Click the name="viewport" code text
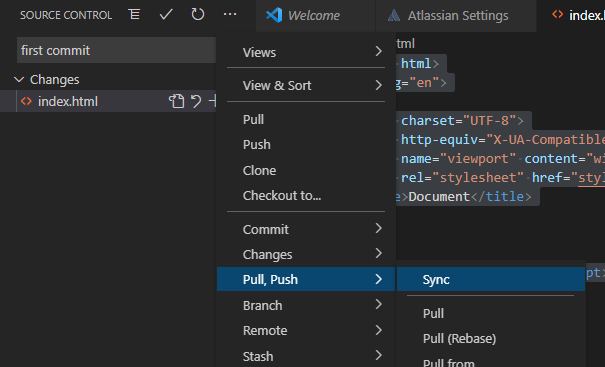The width and height of the screenshot is (605, 367). (458, 159)
